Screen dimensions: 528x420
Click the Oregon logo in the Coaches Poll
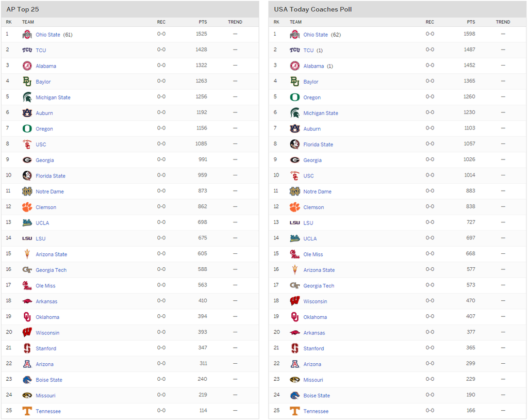click(x=294, y=97)
